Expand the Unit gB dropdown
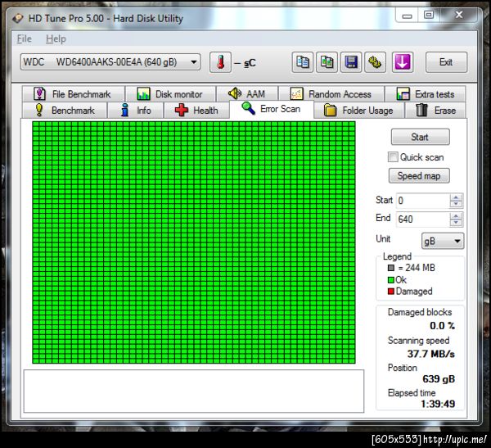The height and width of the screenshot is (448, 491). (x=443, y=241)
